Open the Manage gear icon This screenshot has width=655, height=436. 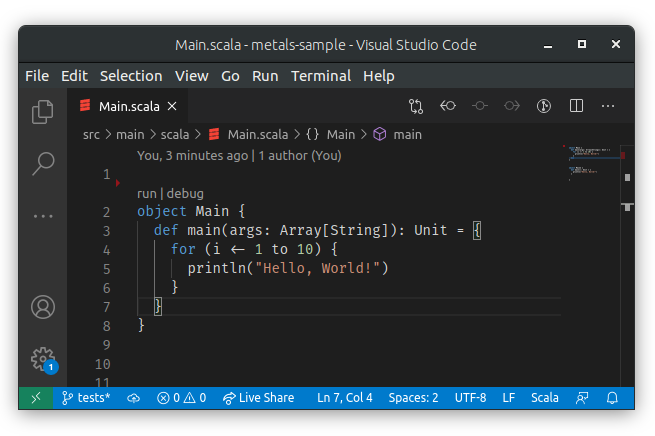tap(42, 358)
